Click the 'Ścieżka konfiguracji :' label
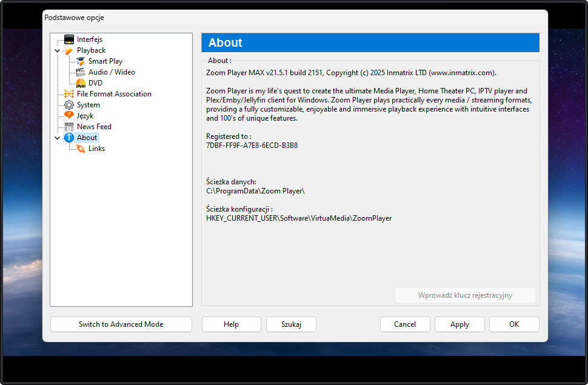588x385 pixels. pyautogui.click(x=239, y=209)
